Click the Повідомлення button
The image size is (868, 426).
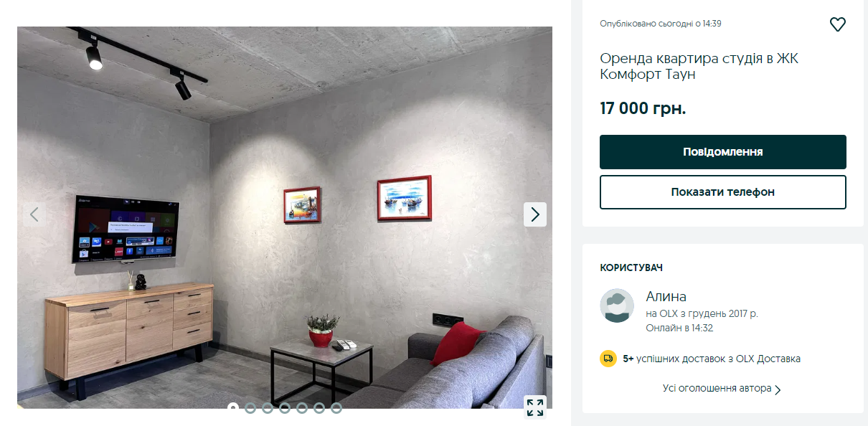click(723, 152)
